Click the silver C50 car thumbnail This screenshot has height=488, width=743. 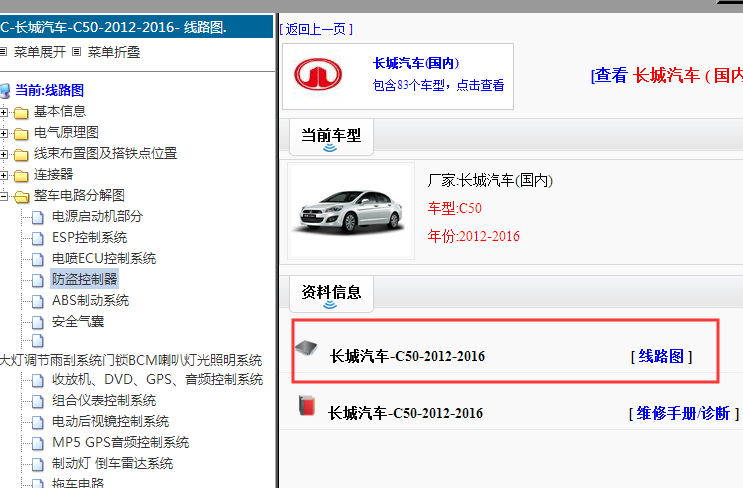click(351, 211)
